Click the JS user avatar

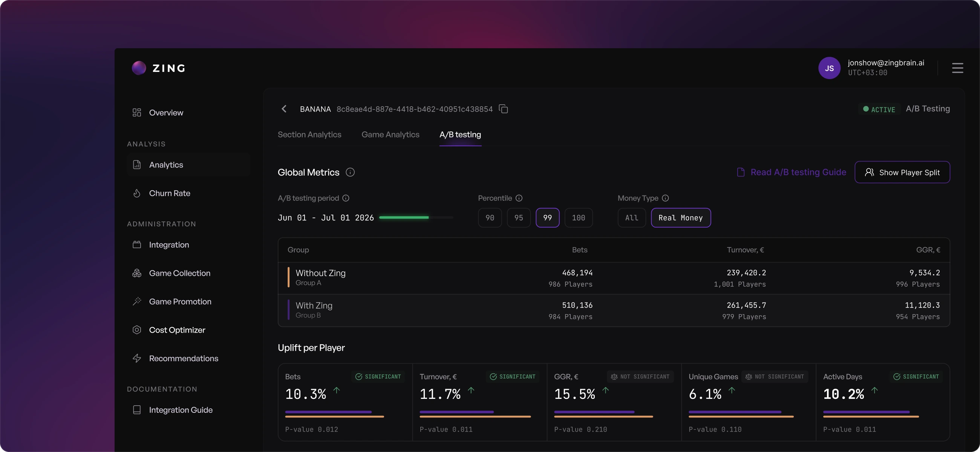(829, 68)
